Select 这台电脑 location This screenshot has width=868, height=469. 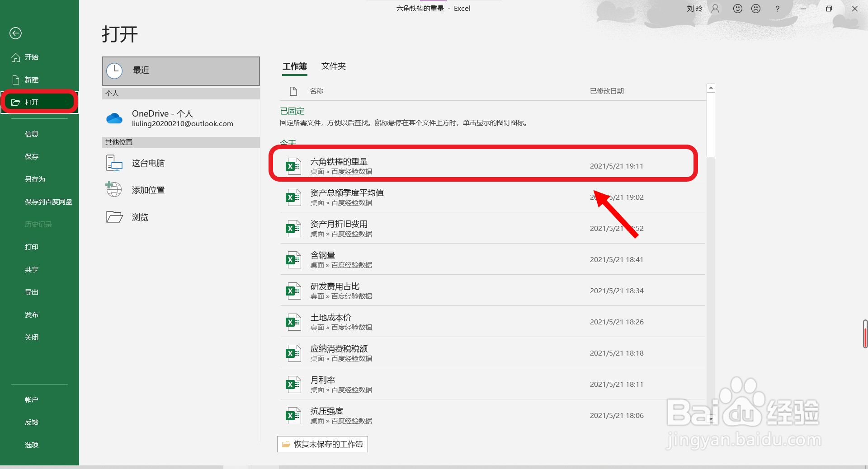tap(181, 163)
